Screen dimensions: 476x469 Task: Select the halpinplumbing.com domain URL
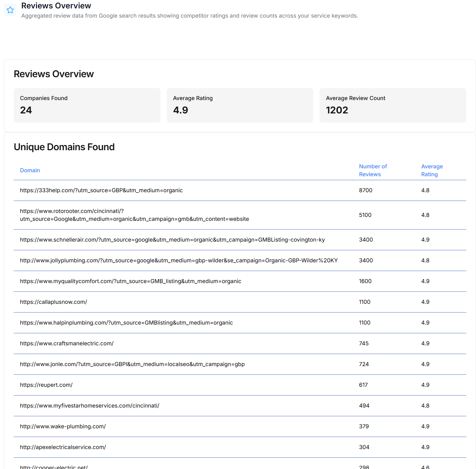(x=126, y=323)
